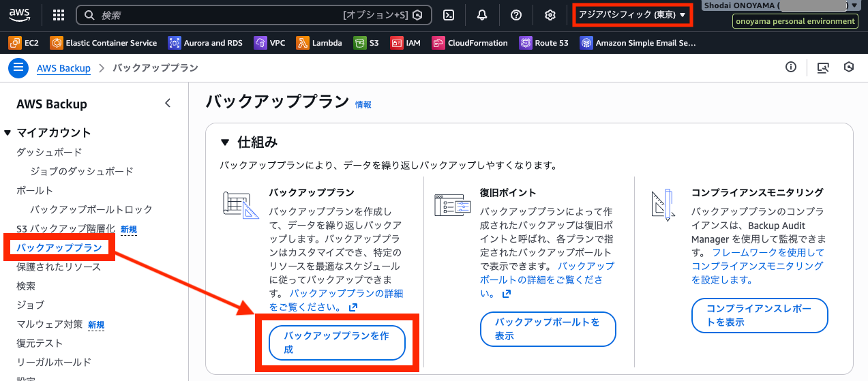Collapse the AWS Backup side panel
868x381 pixels.
(168, 104)
